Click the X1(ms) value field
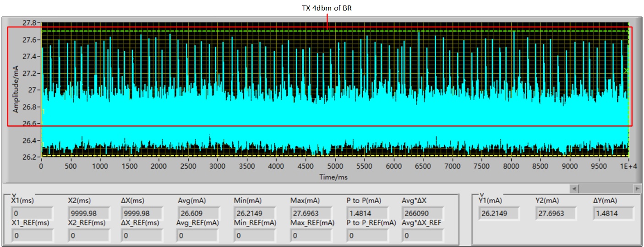The height and width of the screenshot is (247, 644). point(32,213)
